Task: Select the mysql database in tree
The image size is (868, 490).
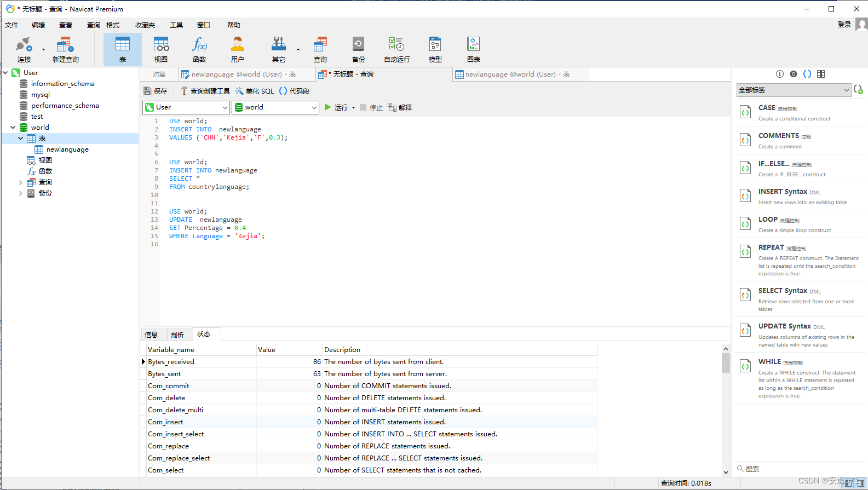Action: tap(40, 95)
